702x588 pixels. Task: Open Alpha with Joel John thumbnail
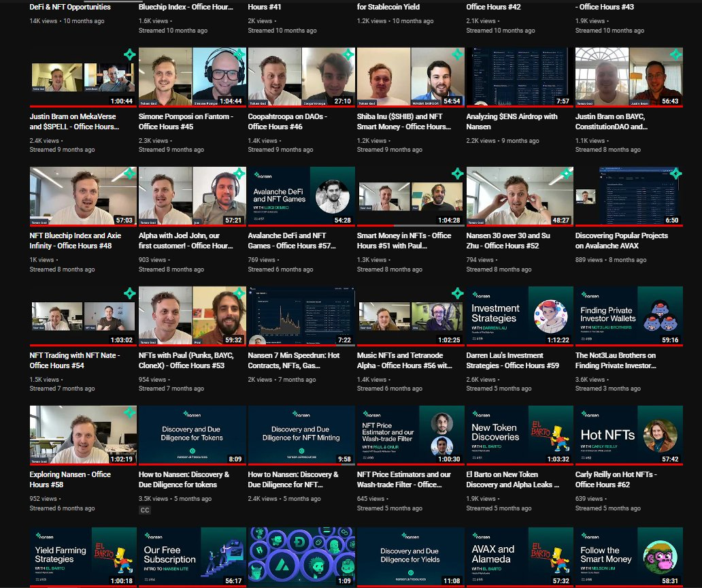click(192, 196)
